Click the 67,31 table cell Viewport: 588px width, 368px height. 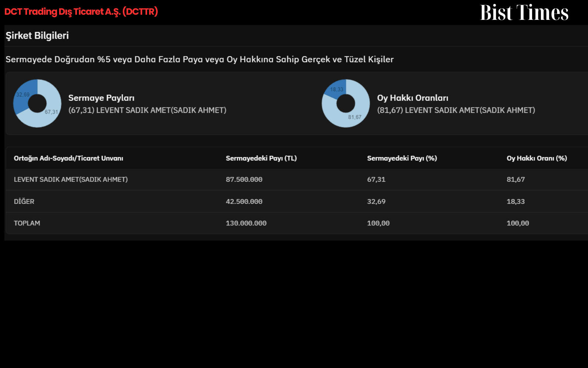tap(376, 180)
